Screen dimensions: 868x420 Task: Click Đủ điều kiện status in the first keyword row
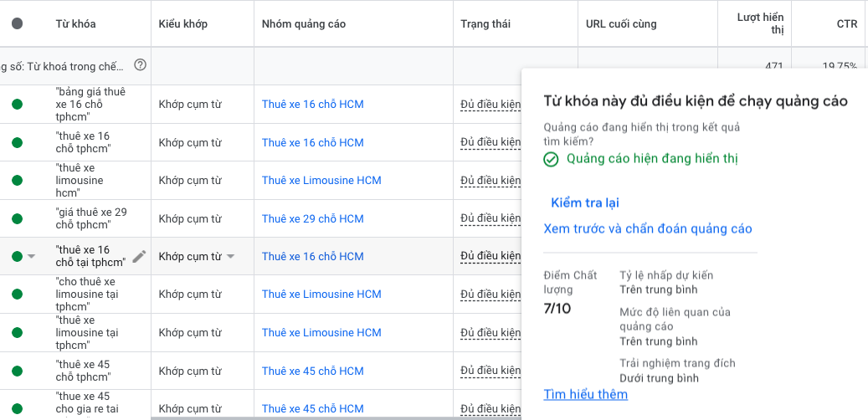coord(490,105)
